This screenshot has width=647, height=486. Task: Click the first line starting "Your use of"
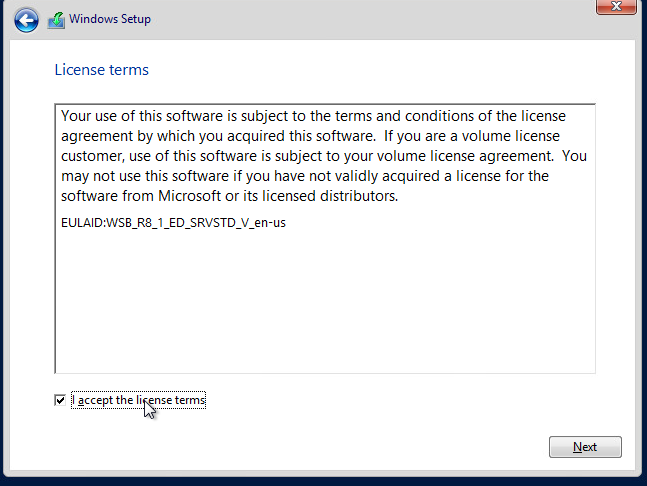click(313, 116)
